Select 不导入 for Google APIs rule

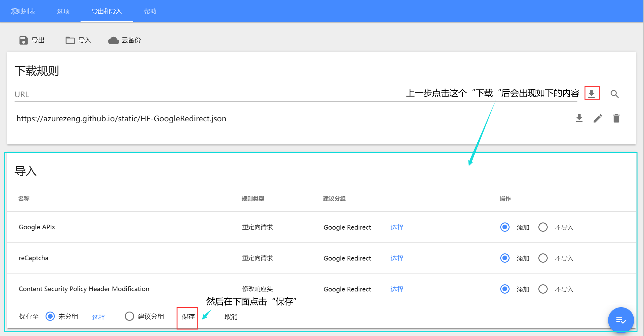pyautogui.click(x=543, y=227)
